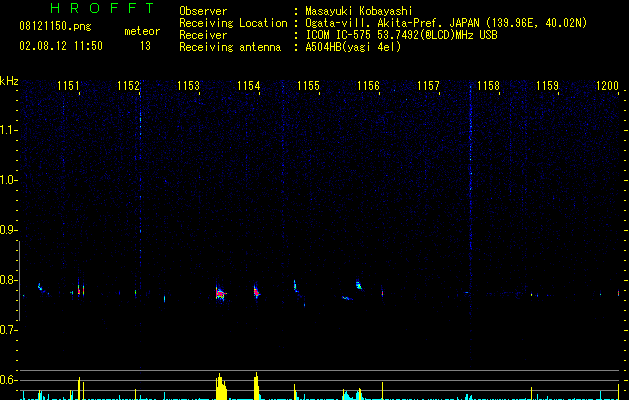This screenshot has width=629, height=400.
Task: Click the date stamp 02.08.12 11:50
Action: [x=61, y=46]
